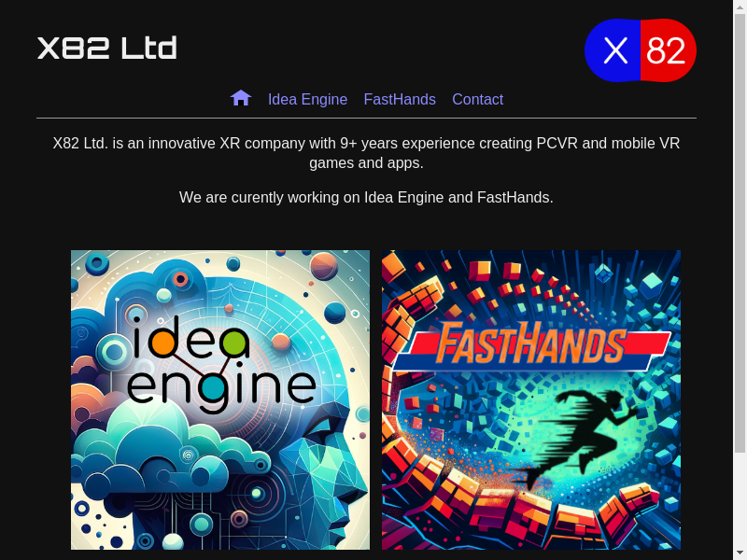
Task: Click the running silhouette in FastHands image
Action: pos(579,436)
